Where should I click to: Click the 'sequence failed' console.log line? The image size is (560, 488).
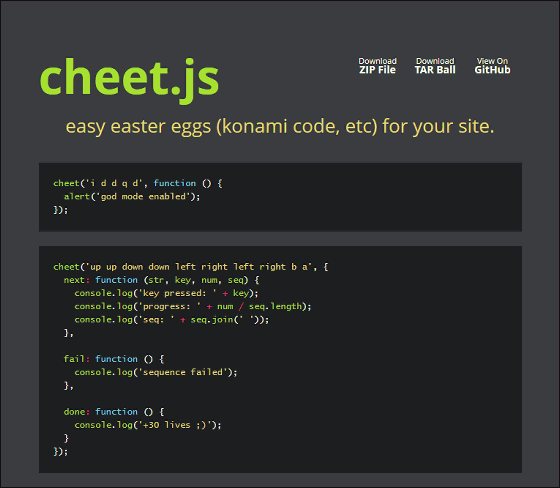pyautogui.click(x=156, y=372)
